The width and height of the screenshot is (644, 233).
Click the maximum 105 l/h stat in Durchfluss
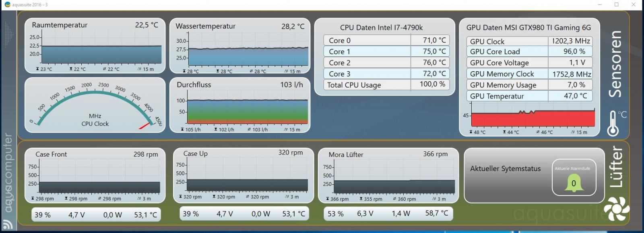[190, 130]
